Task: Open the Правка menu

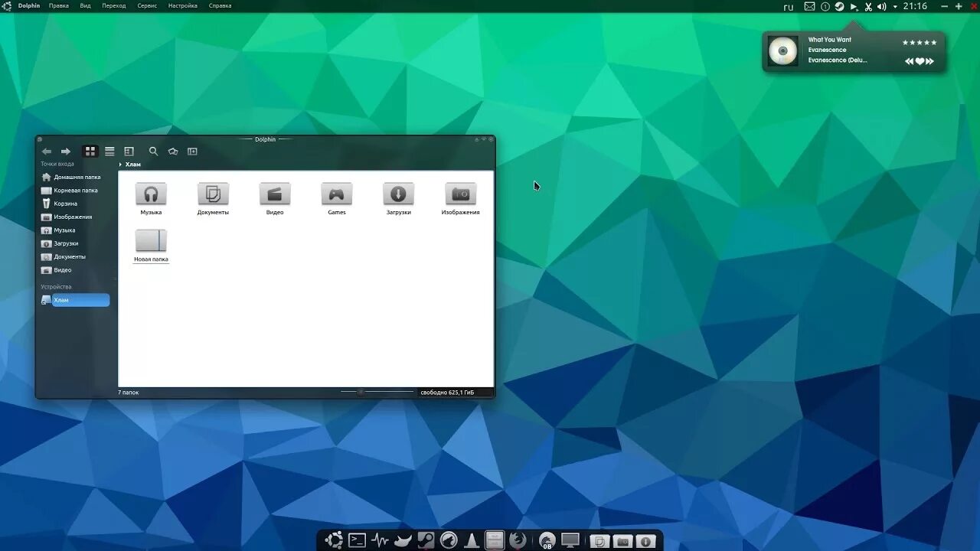Action: pyautogui.click(x=59, y=6)
